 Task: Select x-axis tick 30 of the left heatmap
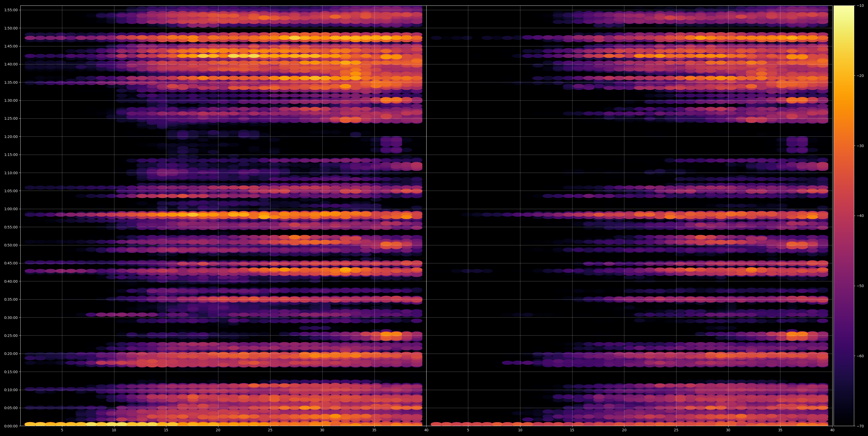coord(322,430)
